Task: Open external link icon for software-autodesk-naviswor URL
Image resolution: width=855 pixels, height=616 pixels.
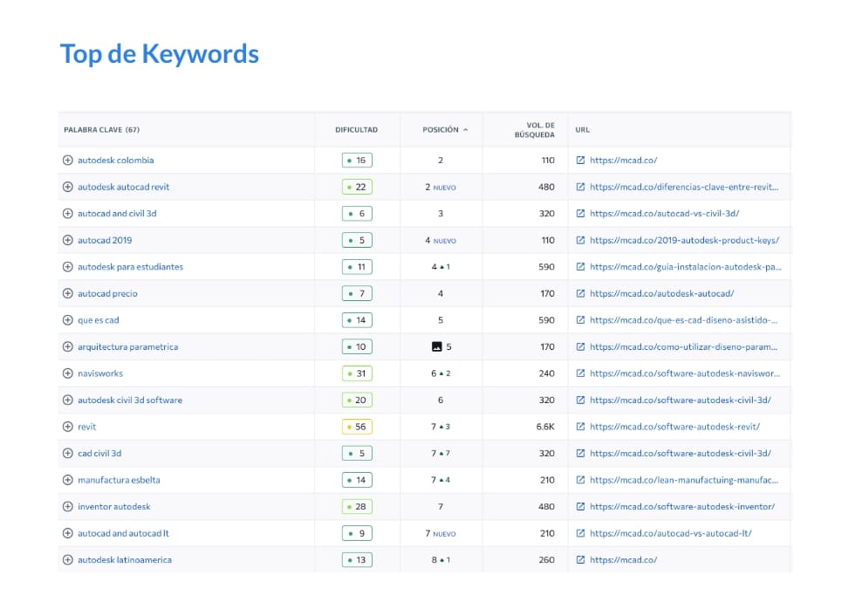Action: tap(581, 373)
